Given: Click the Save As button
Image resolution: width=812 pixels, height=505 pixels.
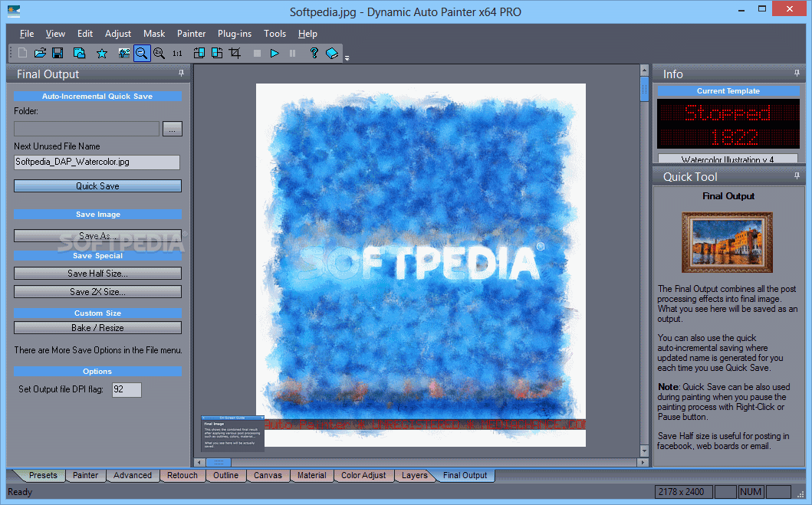Looking at the screenshot, I should tap(98, 236).
